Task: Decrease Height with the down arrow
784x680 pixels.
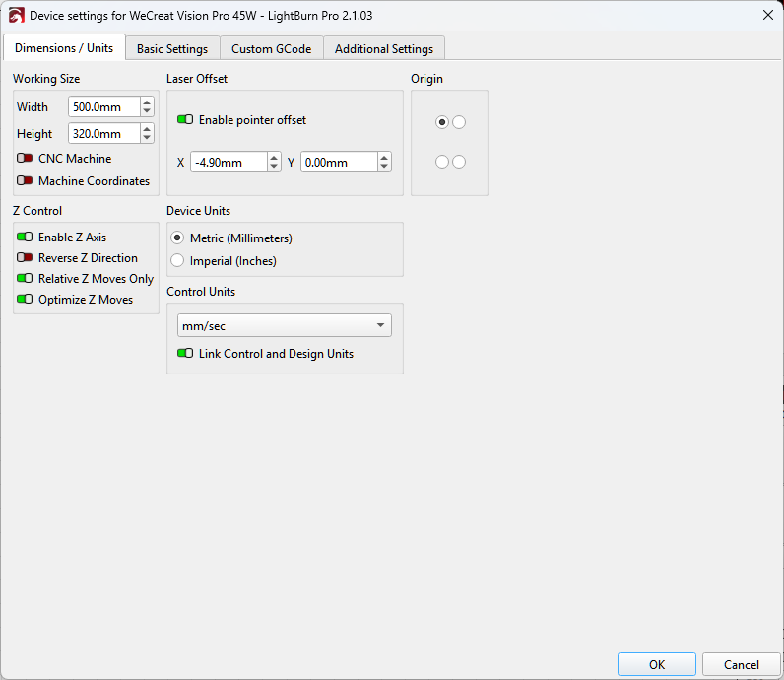Action: pyautogui.click(x=147, y=138)
